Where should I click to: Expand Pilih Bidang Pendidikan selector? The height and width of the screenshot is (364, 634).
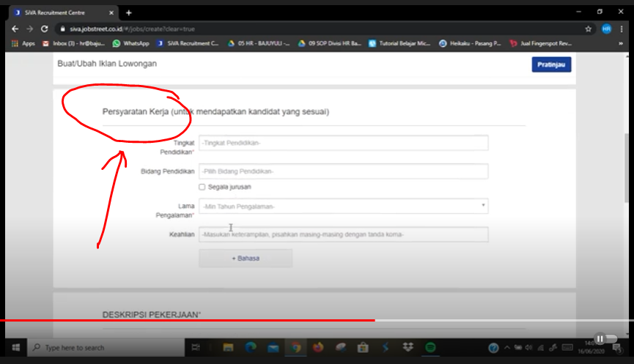(x=343, y=171)
